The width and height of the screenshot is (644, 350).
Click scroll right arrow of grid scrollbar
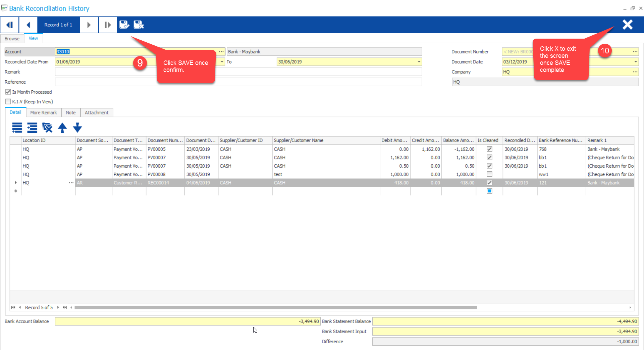point(630,307)
